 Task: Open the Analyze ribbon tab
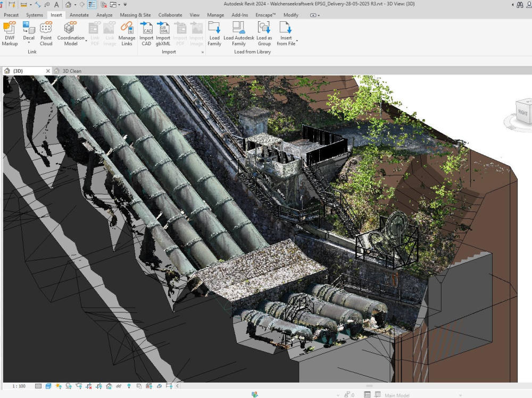[x=104, y=15]
